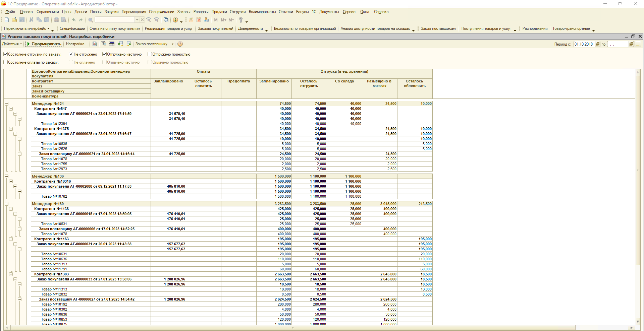Viewport: 644px width, 331px height.
Task: Uncheck 'Не отгружено' checkbox
Action: click(x=71, y=54)
